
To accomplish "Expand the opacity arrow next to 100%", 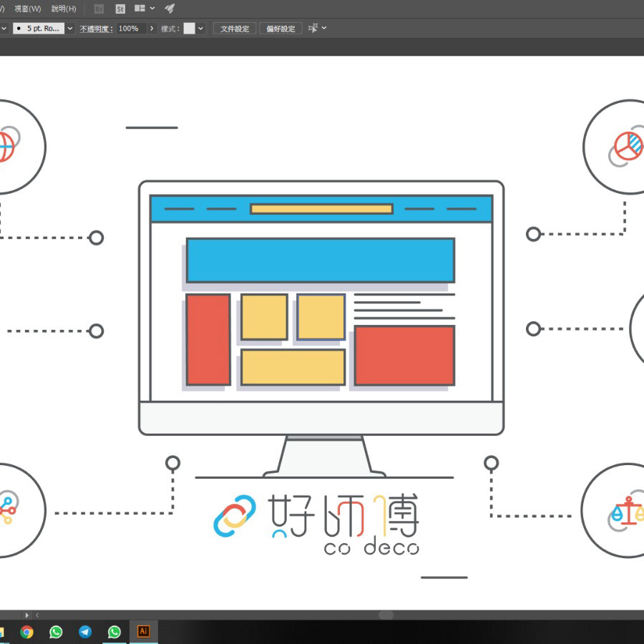I will pos(152,29).
